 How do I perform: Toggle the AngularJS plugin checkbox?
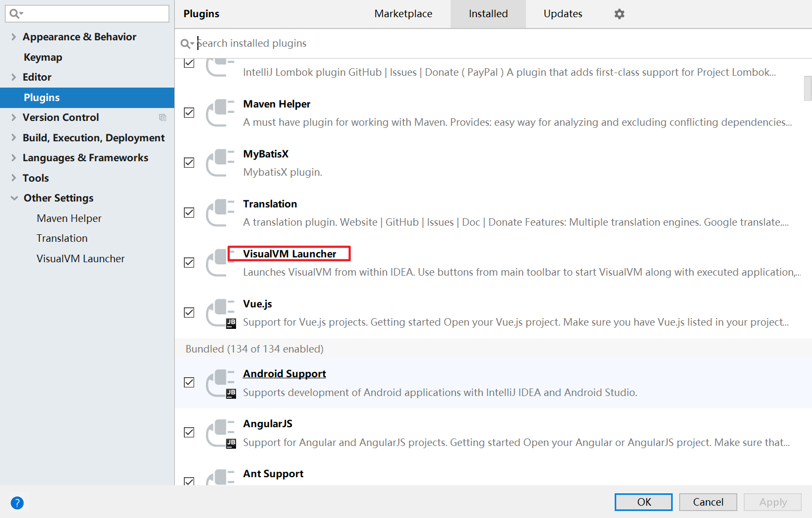coord(189,432)
